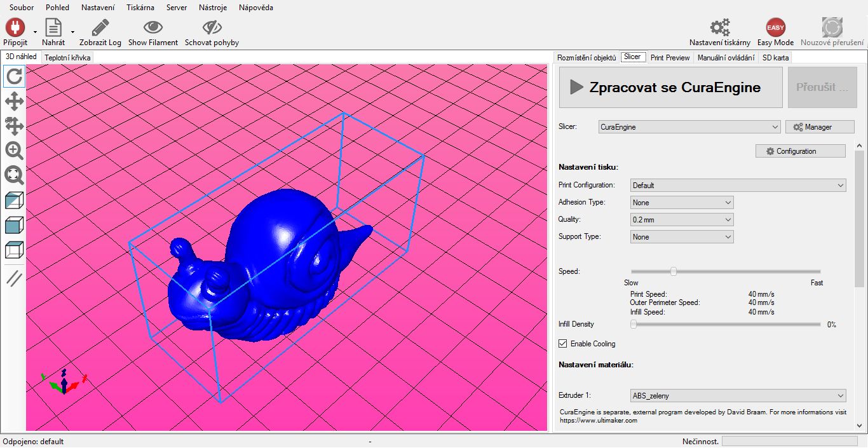Expand the Adhesion Type dropdown
The height and width of the screenshot is (448, 868).
point(682,203)
